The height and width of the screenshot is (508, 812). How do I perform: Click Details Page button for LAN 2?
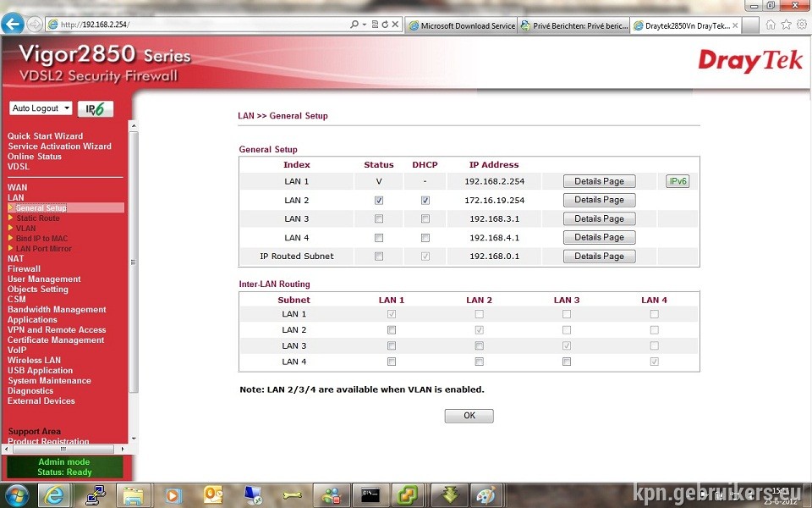click(x=599, y=200)
